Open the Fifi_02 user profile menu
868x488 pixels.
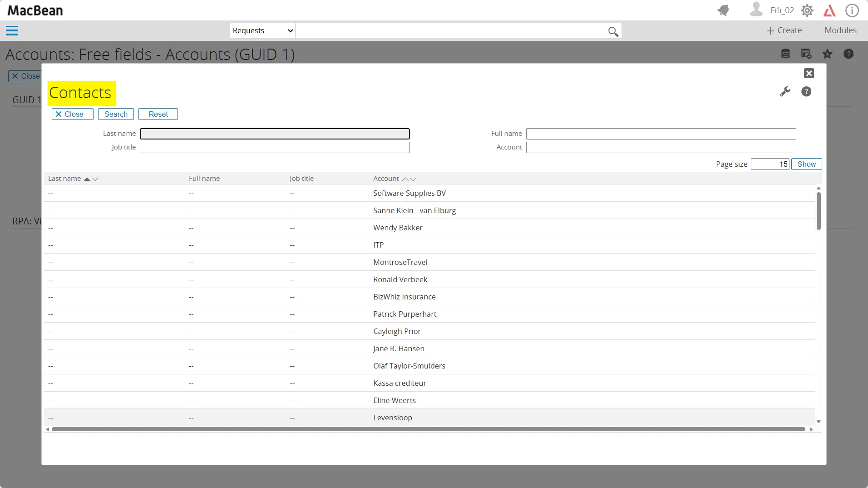tap(772, 10)
